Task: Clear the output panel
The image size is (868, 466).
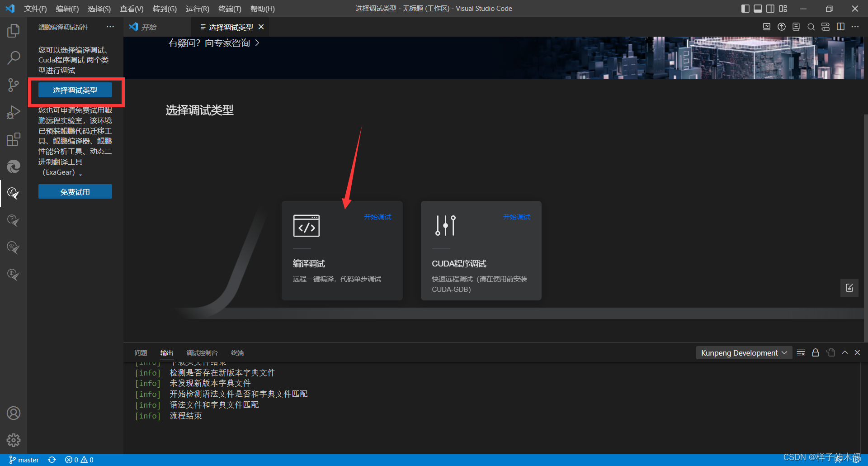Action: pos(801,352)
